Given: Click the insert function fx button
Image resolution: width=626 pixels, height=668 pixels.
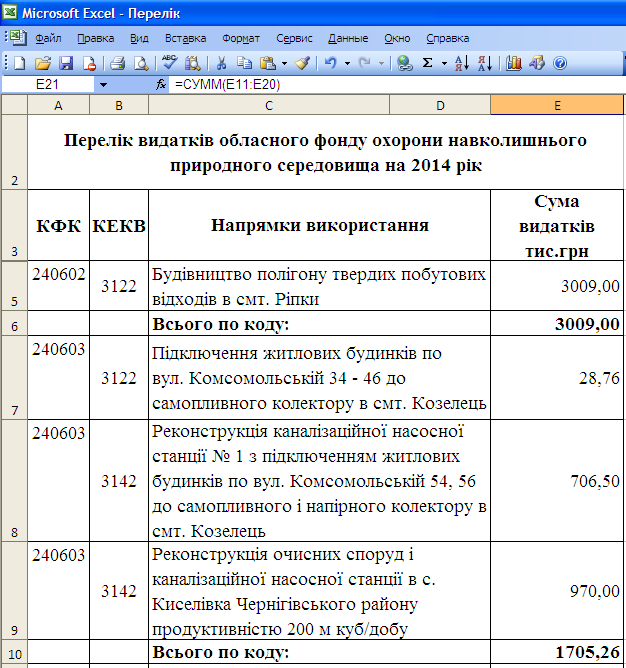Looking at the screenshot, I should [x=160, y=85].
